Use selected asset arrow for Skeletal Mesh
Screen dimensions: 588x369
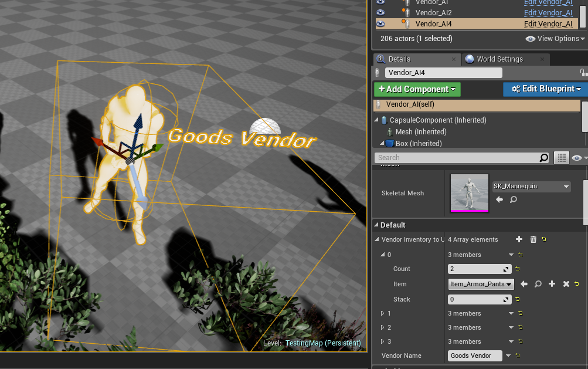point(499,199)
